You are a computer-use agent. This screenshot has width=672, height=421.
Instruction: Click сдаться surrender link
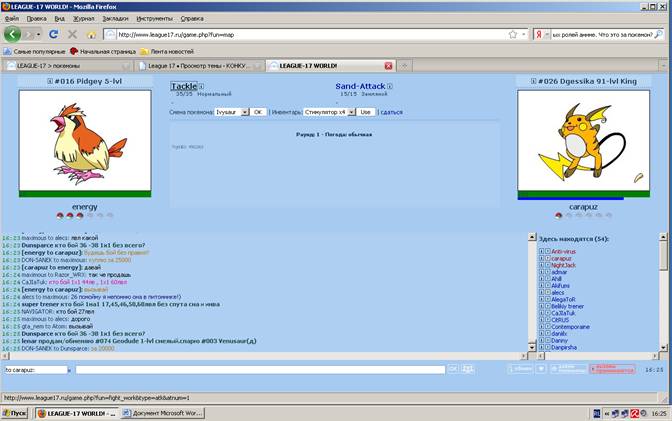pos(391,112)
